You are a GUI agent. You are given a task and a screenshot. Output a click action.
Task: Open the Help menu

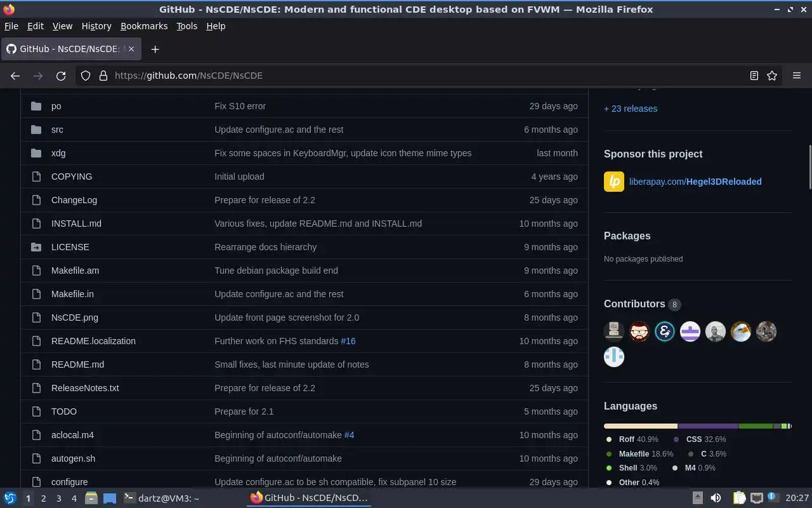point(216,26)
